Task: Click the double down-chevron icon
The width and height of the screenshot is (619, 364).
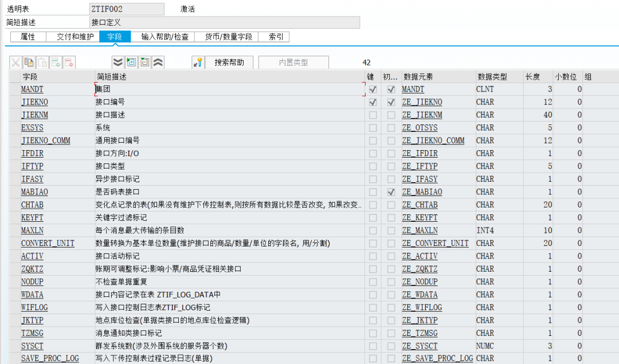Action: (117, 62)
